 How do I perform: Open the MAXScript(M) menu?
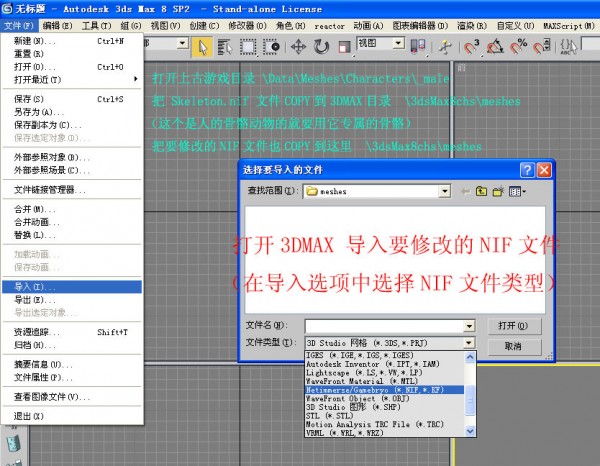tap(569, 26)
